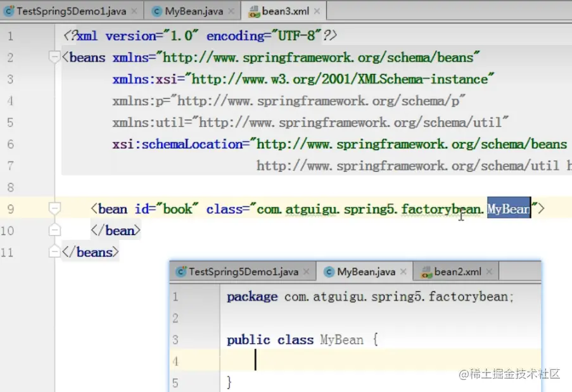Screen dimensions: 572x392
Task: Click the xmlns:xsi attribute on line 3
Action: pyautogui.click(x=303, y=79)
